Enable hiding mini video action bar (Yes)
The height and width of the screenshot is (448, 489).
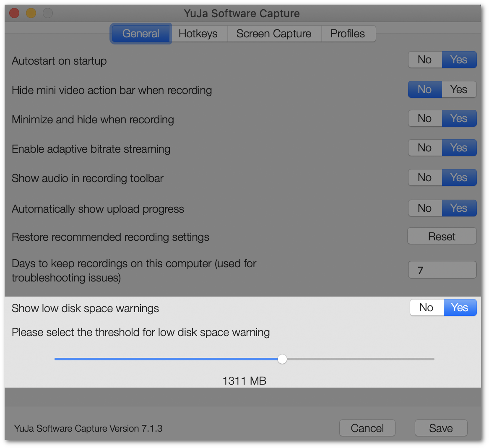coord(459,89)
